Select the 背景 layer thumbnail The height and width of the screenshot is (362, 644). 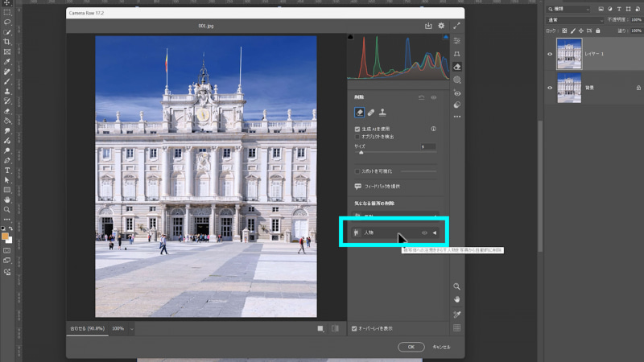pyautogui.click(x=569, y=88)
